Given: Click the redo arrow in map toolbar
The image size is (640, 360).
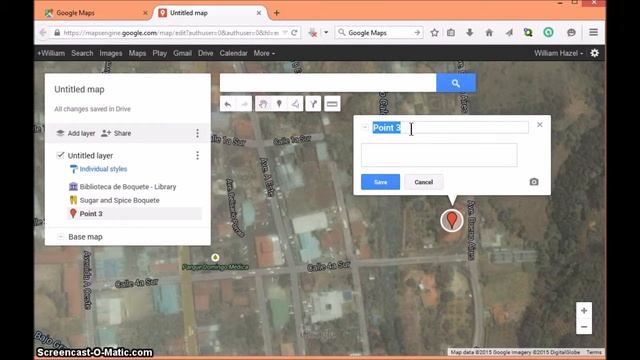Looking at the screenshot, I should [x=244, y=104].
